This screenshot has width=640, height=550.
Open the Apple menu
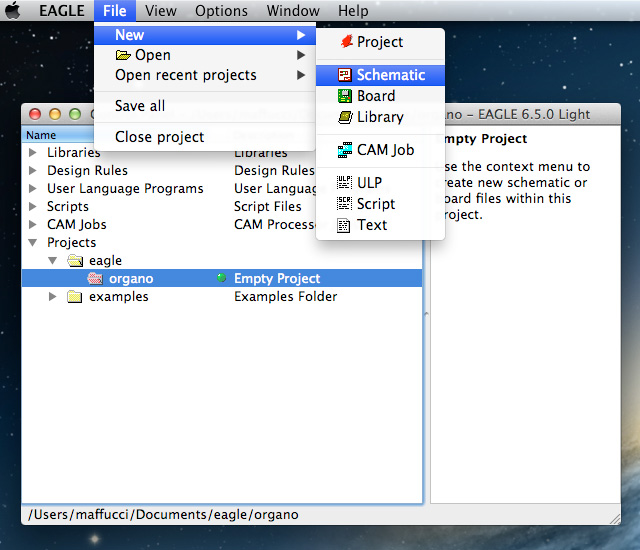(x=14, y=11)
